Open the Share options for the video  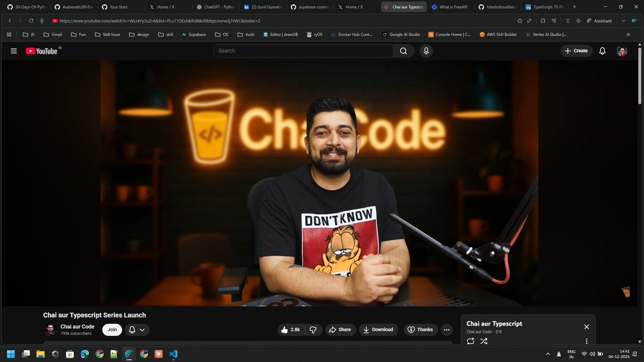(340, 329)
